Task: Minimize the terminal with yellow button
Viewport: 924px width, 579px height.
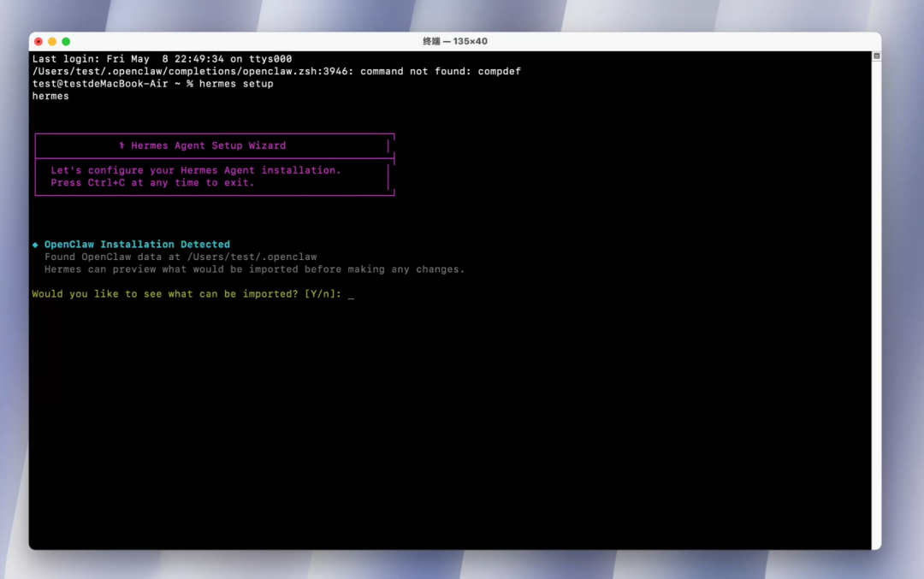Action: tap(52, 41)
